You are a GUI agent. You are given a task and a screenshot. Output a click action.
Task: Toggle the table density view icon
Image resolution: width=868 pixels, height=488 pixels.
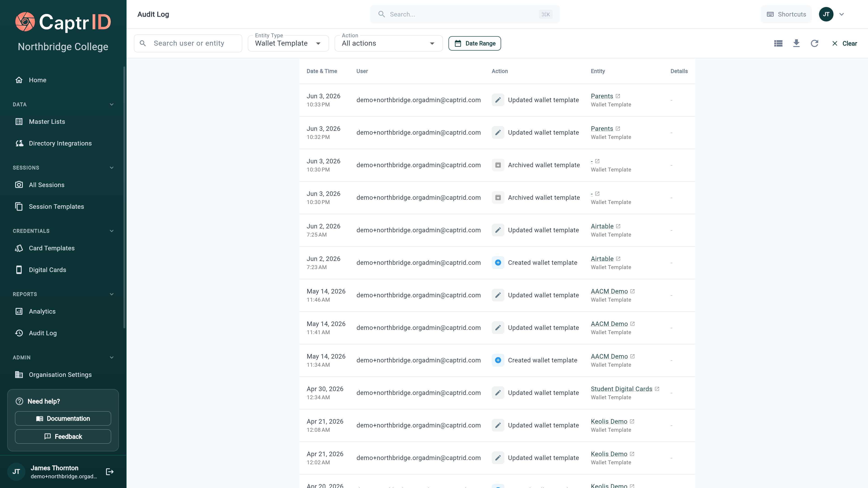point(778,43)
